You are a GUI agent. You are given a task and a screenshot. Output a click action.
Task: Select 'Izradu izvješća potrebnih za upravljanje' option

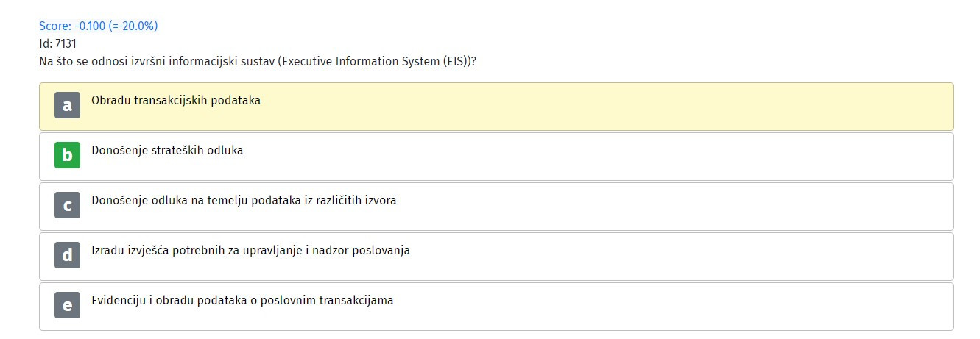(250, 250)
